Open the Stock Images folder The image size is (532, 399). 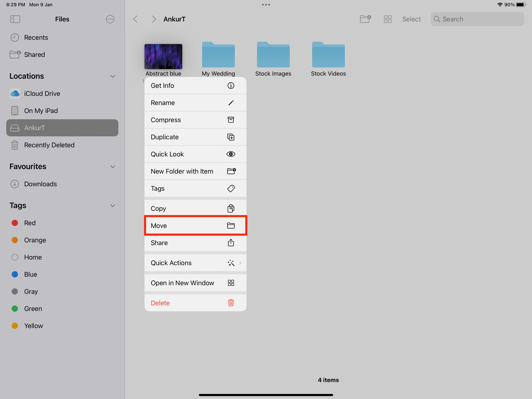[273, 55]
